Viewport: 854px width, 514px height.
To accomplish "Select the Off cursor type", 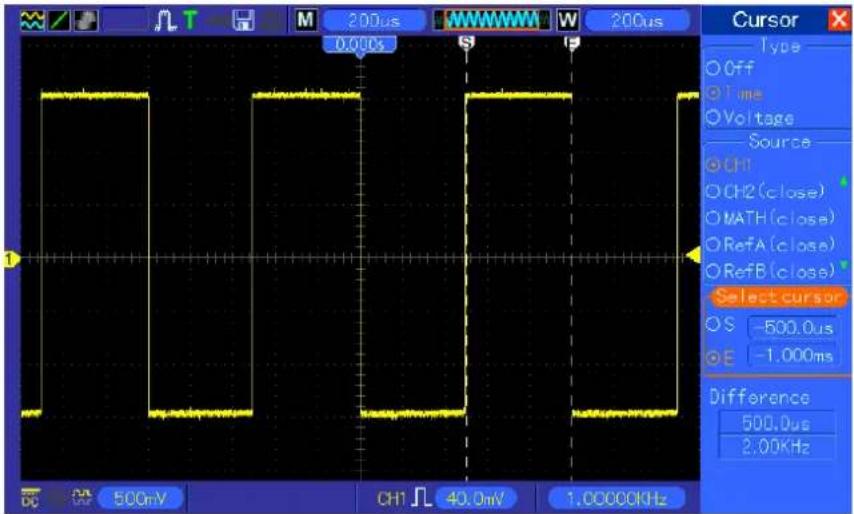I will click(730, 68).
